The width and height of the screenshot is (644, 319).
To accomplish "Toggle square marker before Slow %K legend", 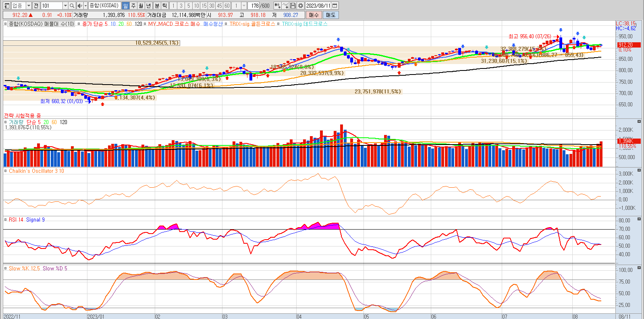I will [6, 268].
